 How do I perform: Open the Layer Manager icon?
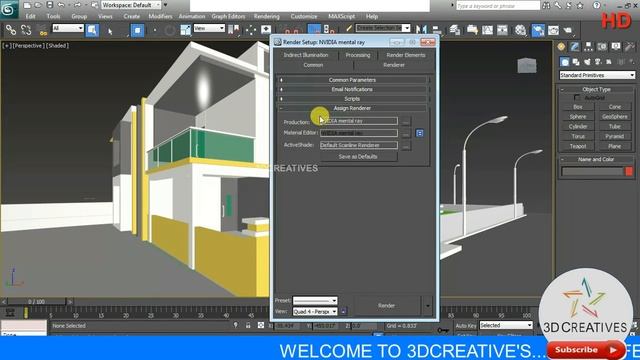pos(455,29)
